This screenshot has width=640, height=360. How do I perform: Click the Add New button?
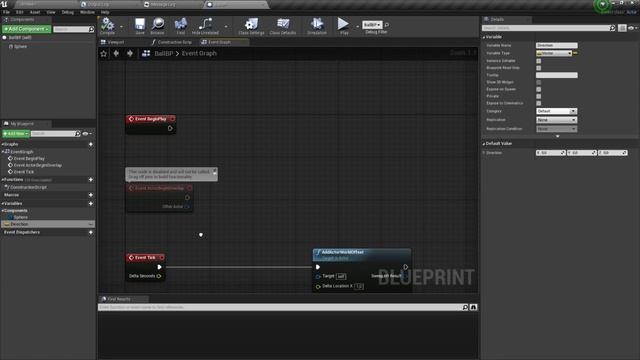[16, 134]
